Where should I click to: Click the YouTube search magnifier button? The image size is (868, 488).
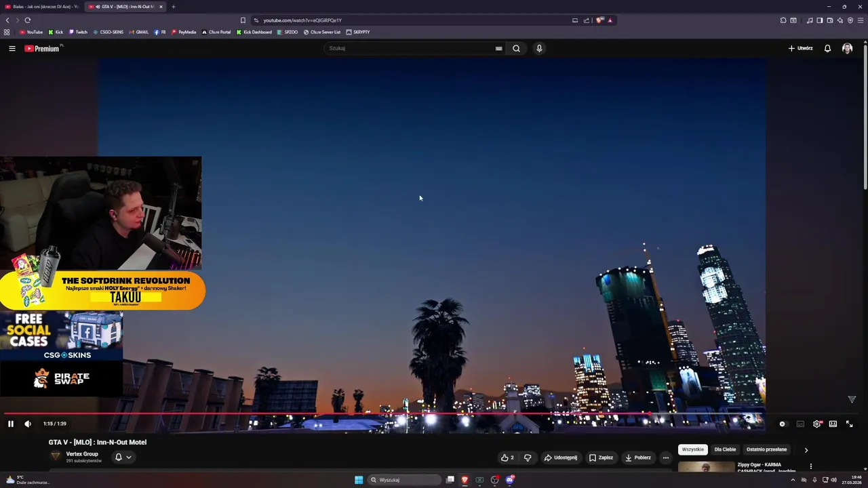[x=516, y=48]
